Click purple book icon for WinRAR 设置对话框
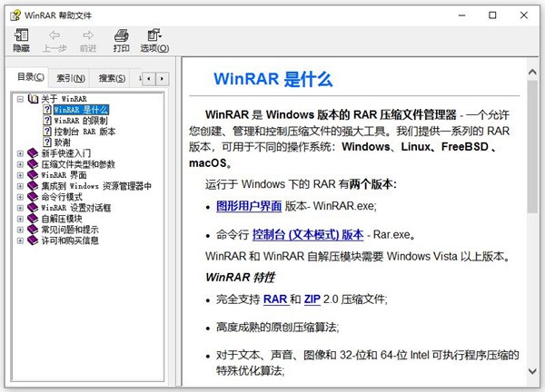Screen dimensions: 545x392 click(33, 208)
